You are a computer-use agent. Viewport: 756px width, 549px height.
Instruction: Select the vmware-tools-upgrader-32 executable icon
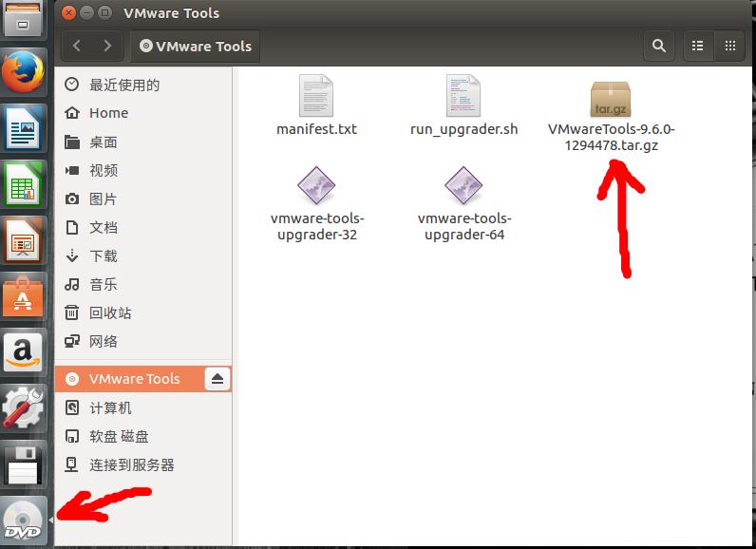pos(316,185)
